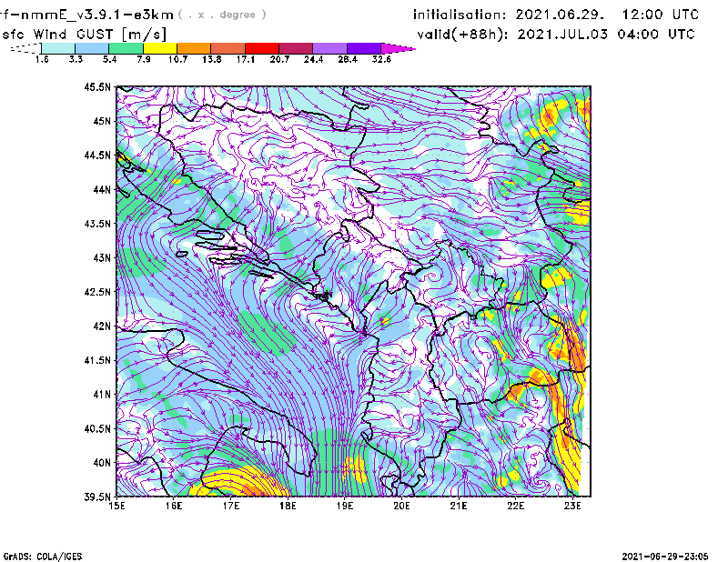Click the '2021-06-29-23:05' timestamp
728x562 pixels.
(x=665, y=557)
